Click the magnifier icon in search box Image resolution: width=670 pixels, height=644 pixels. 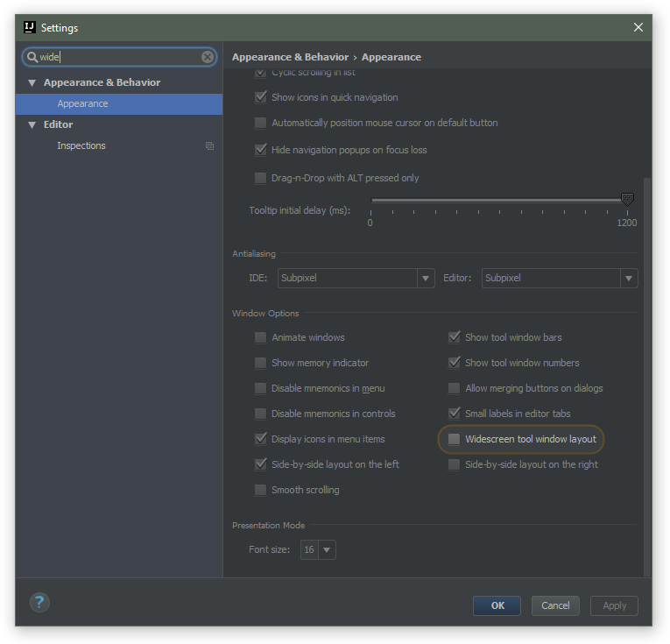32,57
